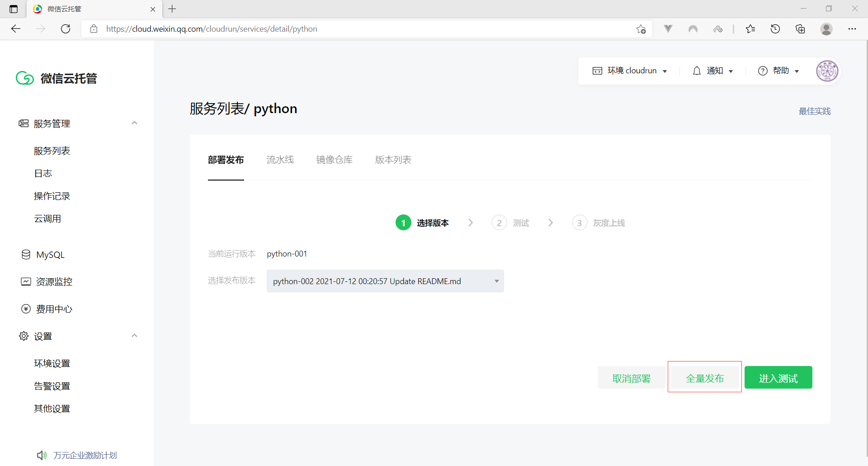Collapse the 服务管理 sidebar section
The height and width of the screenshot is (466, 868).
click(134, 123)
